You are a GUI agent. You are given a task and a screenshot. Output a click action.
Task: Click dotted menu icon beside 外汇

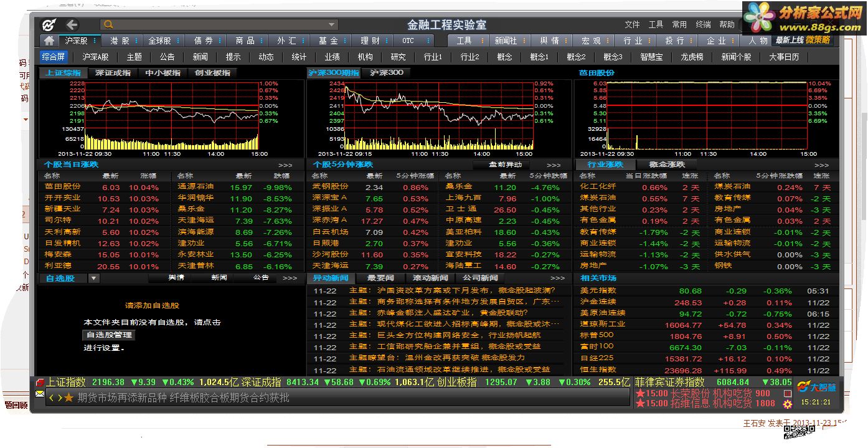pos(304,41)
